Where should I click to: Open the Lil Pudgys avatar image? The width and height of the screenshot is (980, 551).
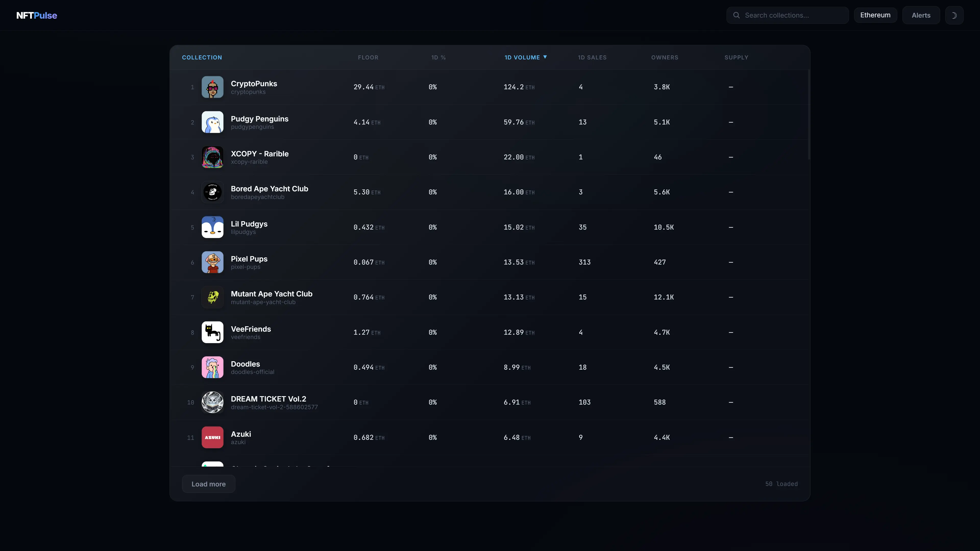212,227
